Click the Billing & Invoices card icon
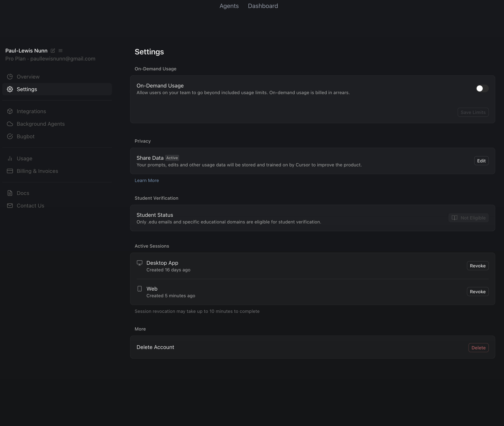504x426 pixels. (x=10, y=171)
